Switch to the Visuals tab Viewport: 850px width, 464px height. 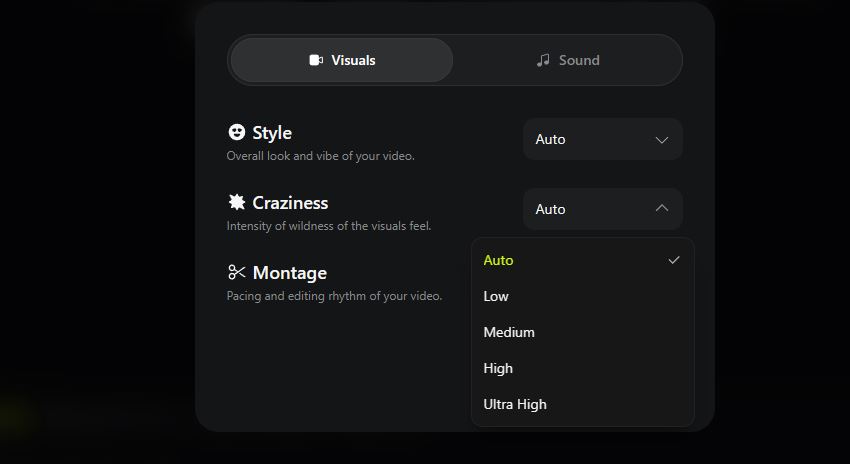click(x=342, y=60)
